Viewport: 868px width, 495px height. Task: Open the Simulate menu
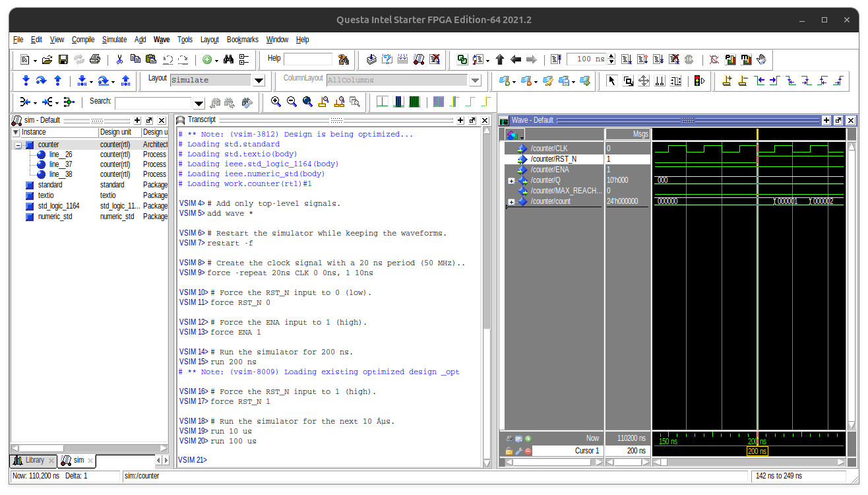coord(114,40)
